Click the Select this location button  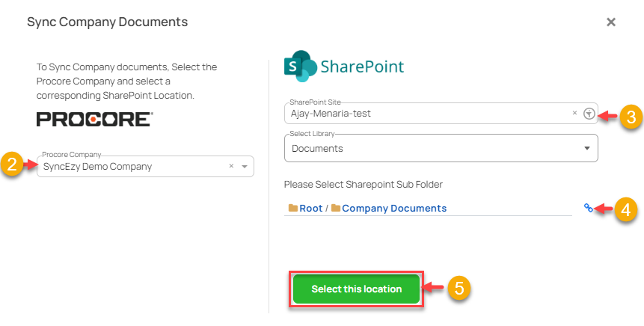point(357,289)
